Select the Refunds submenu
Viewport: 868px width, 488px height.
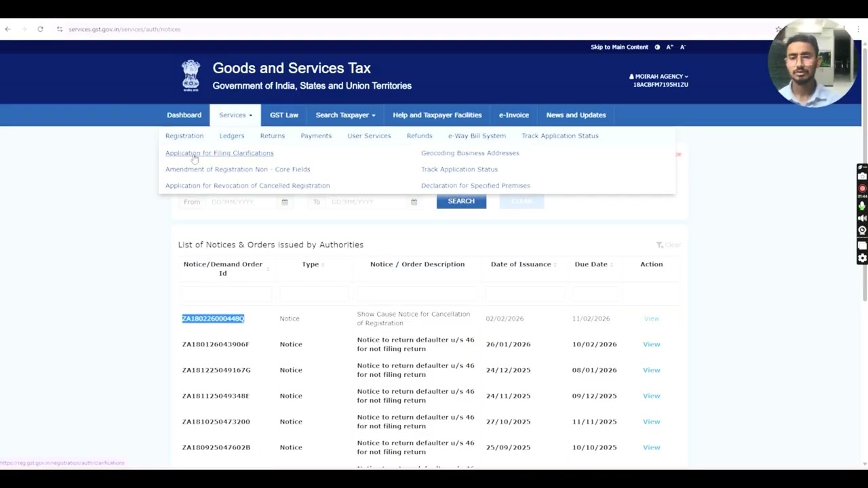tap(419, 136)
